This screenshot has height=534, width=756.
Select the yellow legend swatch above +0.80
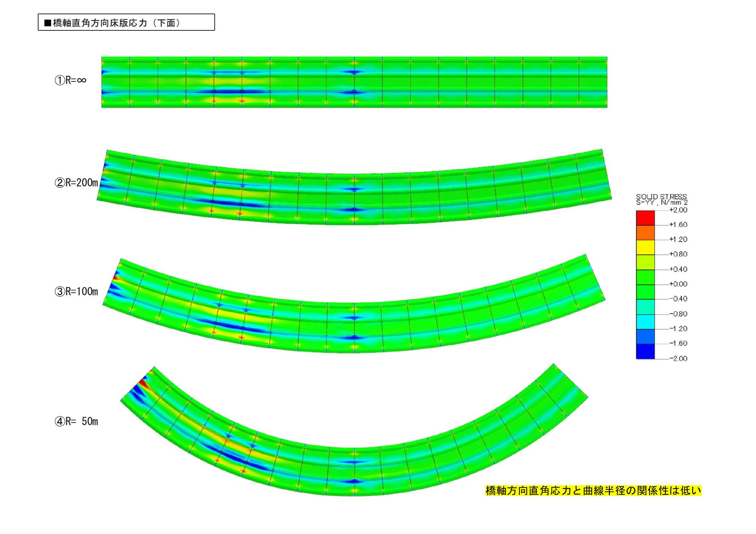pyautogui.click(x=645, y=247)
